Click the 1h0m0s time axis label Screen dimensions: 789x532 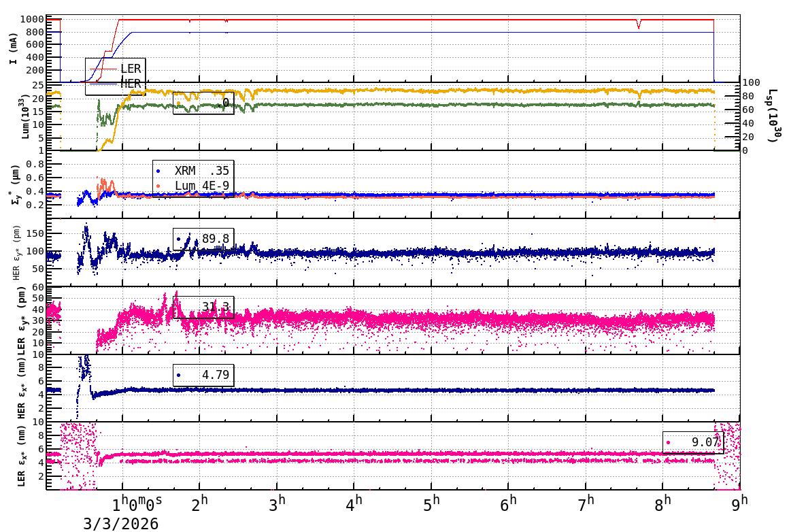tap(137, 504)
